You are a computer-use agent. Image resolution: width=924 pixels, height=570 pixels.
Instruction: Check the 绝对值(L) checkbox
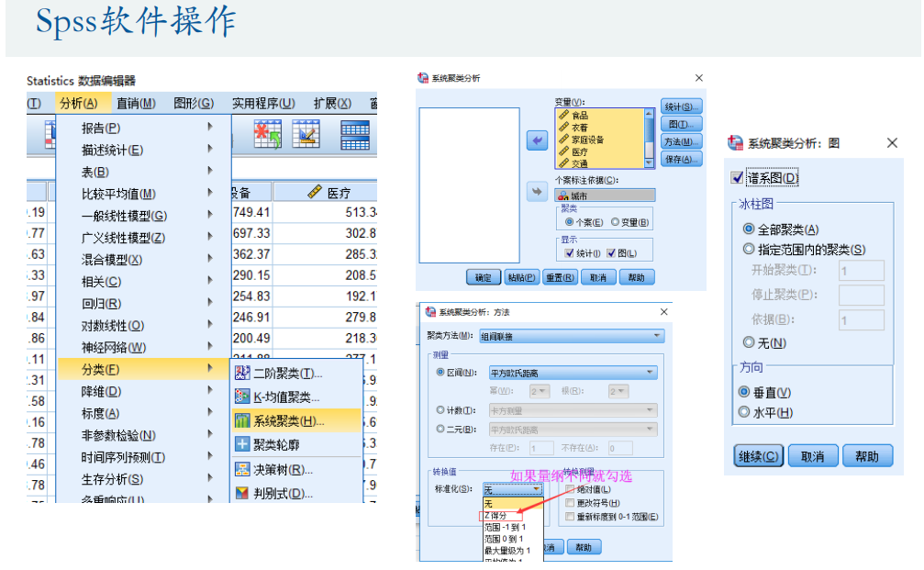point(570,489)
